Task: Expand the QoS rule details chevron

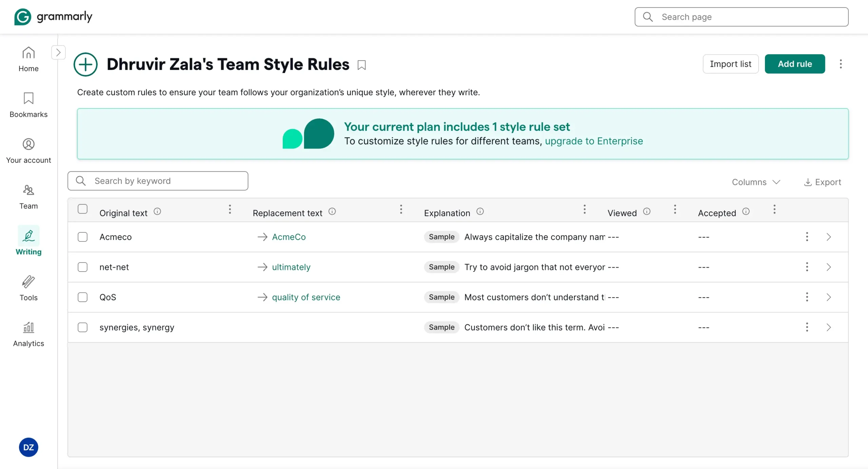Action: pyautogui.click(x=829, y=297)
